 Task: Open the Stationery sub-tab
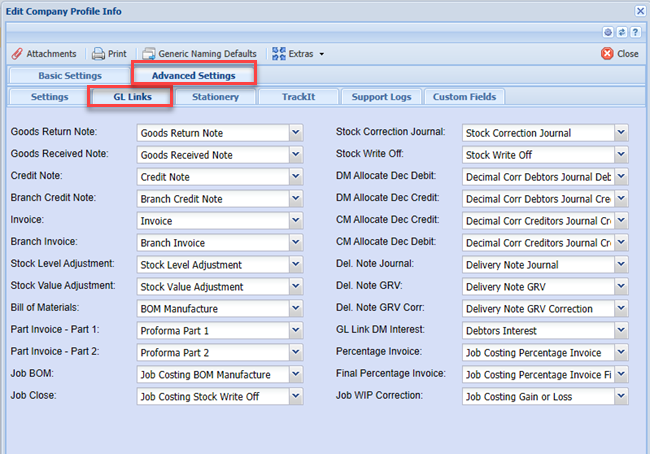click(x=215, y=97)
